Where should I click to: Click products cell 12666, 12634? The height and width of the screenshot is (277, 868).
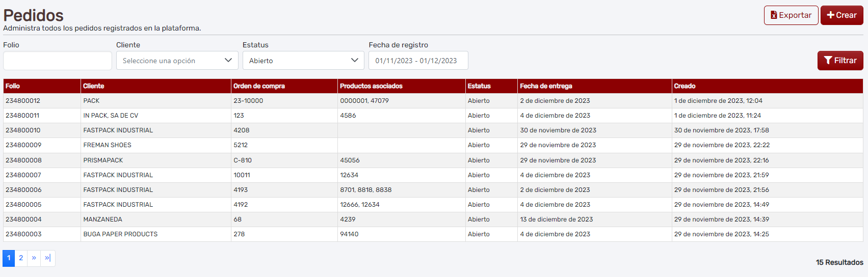360,205
